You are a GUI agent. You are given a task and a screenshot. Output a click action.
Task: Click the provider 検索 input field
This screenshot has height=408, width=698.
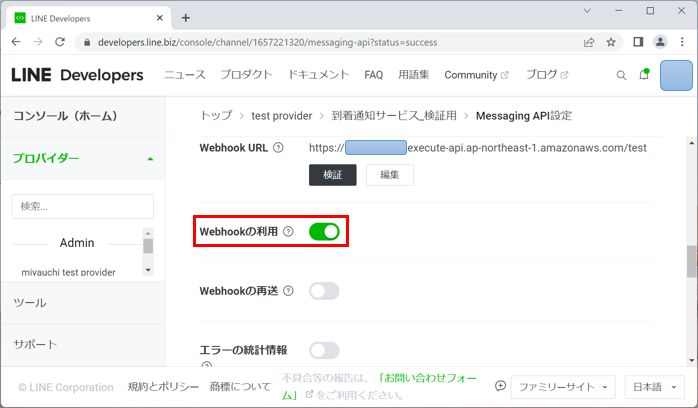[x=83, y=206]
